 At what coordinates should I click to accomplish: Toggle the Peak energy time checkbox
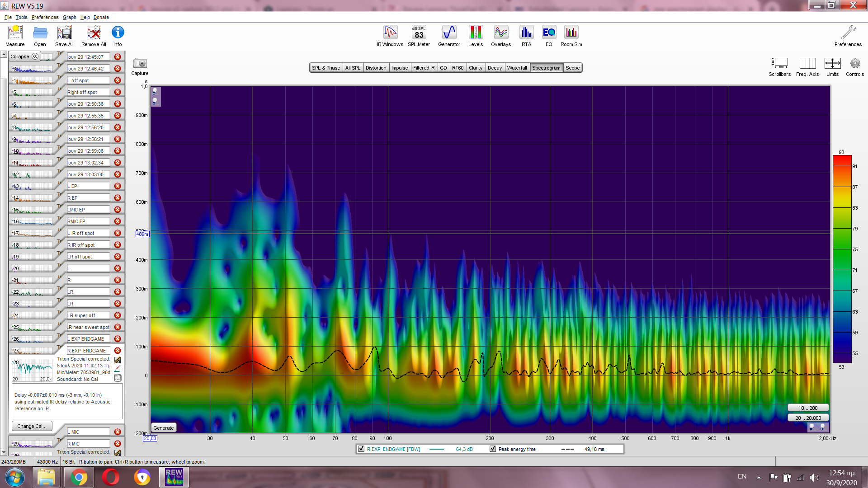[493, 449]
